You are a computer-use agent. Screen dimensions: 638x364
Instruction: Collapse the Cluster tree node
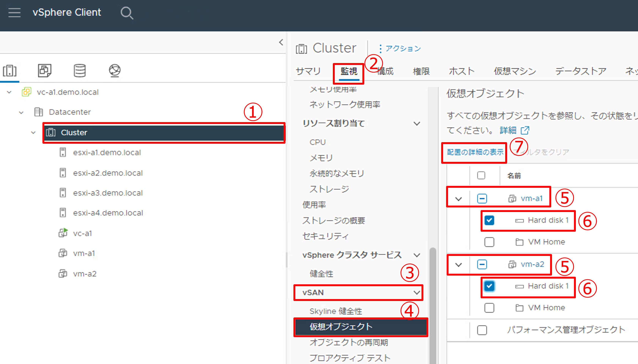point(33,133)
